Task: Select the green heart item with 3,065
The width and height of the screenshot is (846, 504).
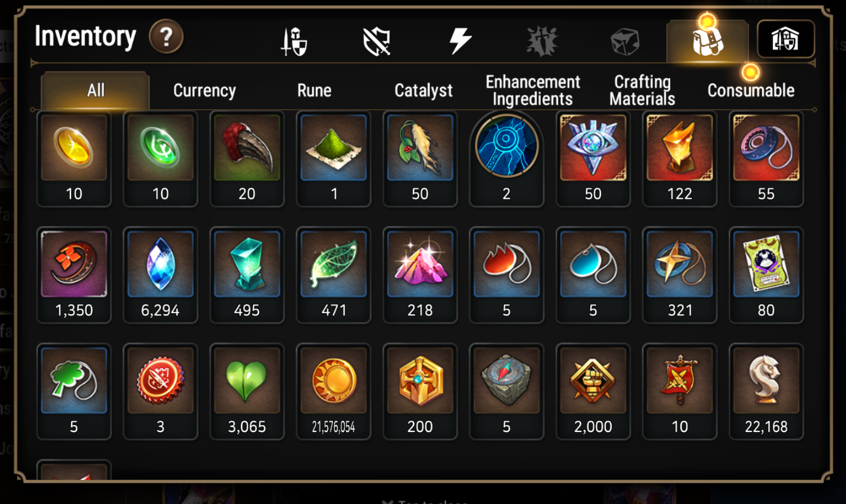Action: 247,391
